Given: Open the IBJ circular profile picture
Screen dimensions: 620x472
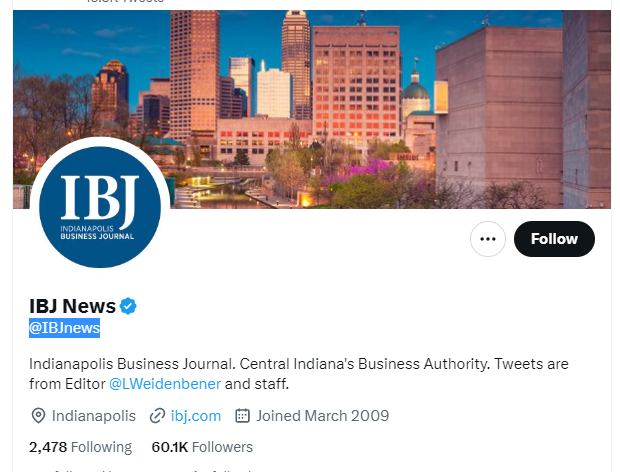Looking at the screenshot, I should coord(100,207).
